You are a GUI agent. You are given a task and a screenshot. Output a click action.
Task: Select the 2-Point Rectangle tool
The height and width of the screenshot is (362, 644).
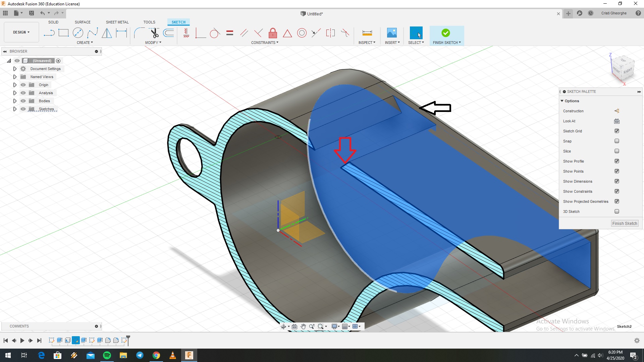click(x=64, y=33)
